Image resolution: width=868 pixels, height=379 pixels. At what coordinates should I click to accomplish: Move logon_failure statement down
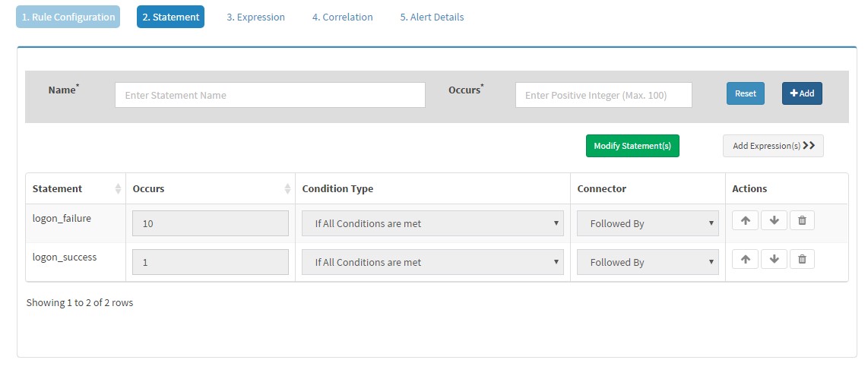click(774, 220)
